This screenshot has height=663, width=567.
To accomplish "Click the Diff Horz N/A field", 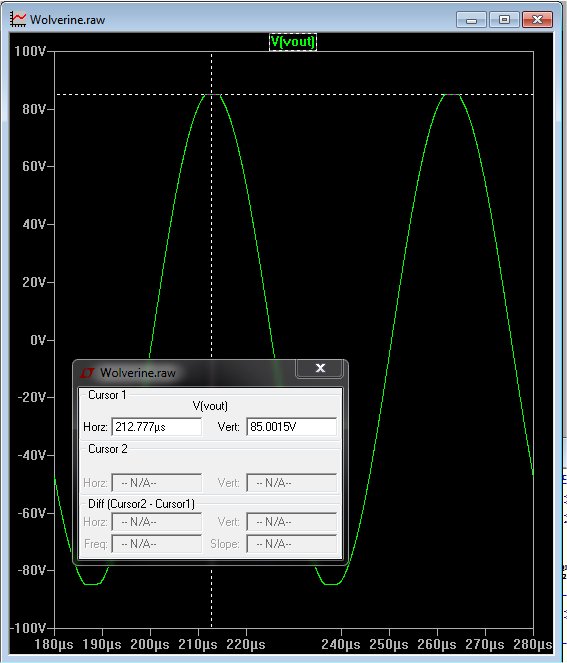I will 156,522.
